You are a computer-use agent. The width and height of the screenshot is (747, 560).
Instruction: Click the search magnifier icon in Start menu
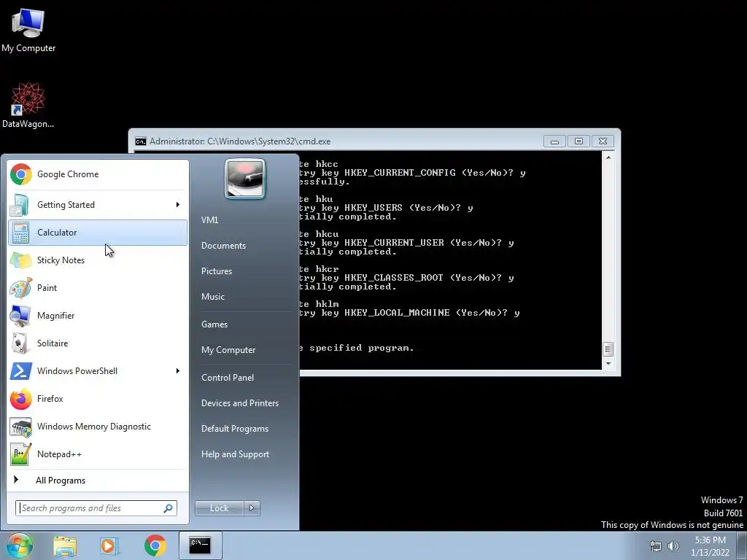click(168, 508)
